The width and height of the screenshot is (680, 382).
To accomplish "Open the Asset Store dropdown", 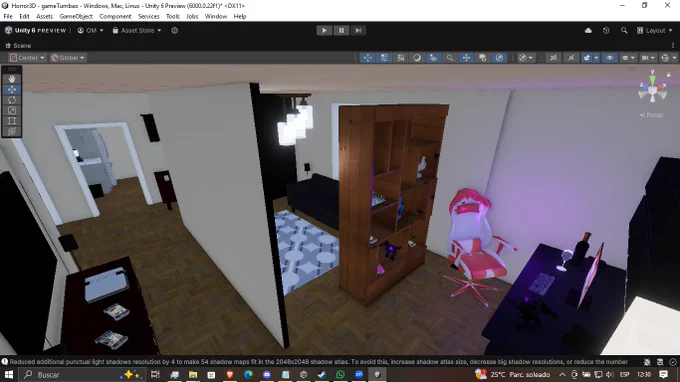I will coord(137,30).
